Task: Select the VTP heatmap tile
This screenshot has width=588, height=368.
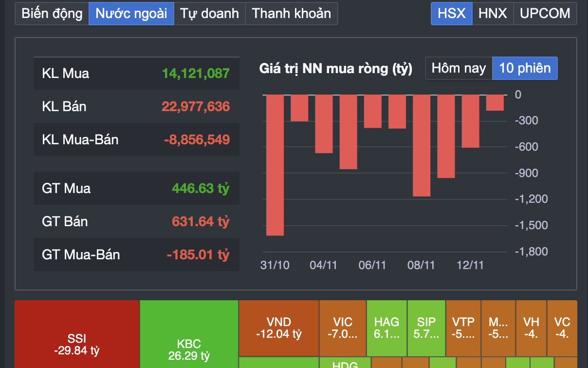Action: 463,328
